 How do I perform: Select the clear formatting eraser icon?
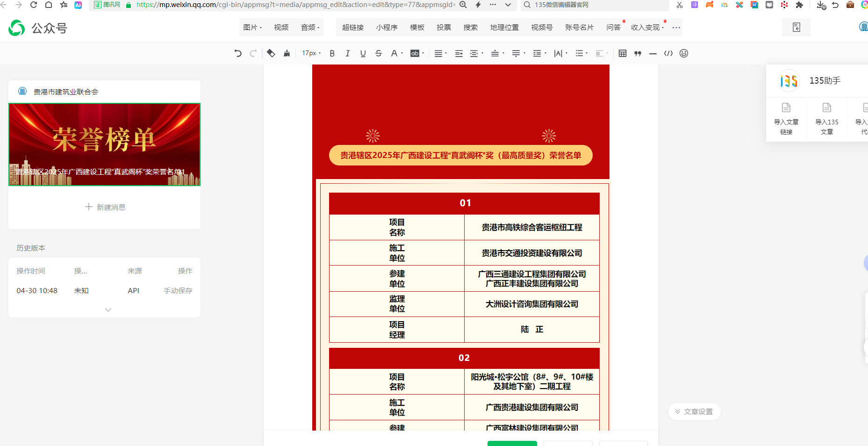[271, 53]
